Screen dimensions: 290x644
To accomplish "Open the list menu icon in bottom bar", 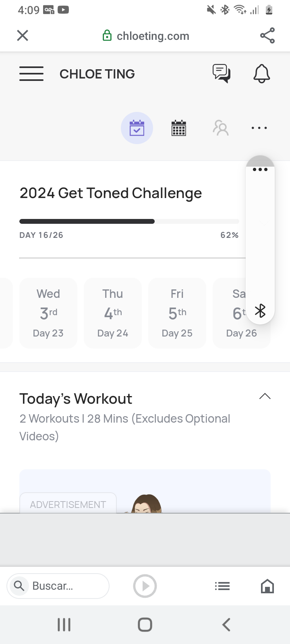I will 222,586.
